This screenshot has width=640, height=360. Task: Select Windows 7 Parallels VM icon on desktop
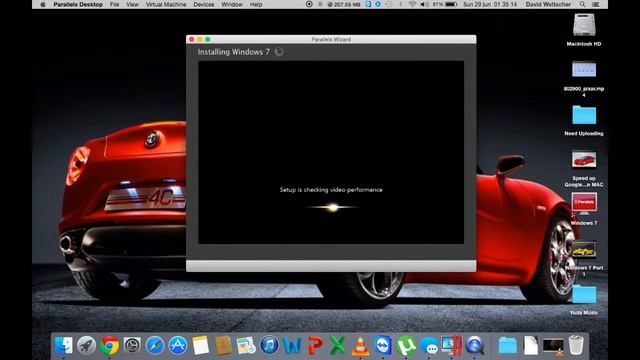pyautogui.click(x=584, y=203)
